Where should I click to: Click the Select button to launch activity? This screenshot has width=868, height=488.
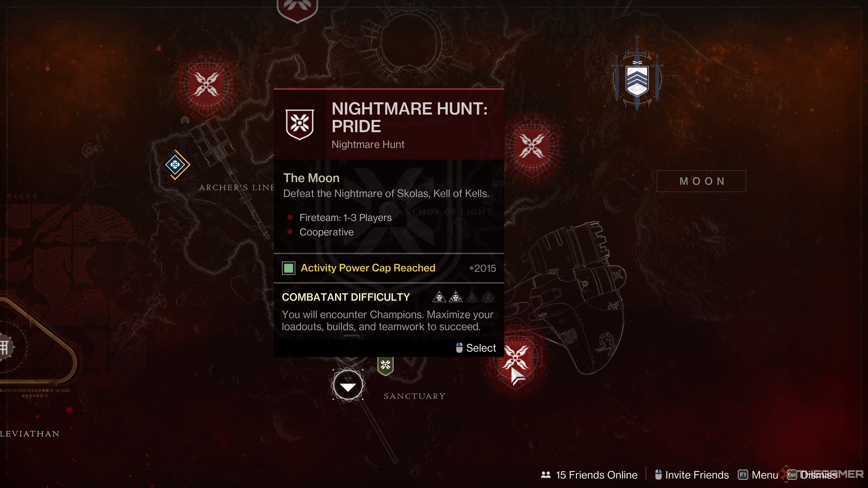477,348
